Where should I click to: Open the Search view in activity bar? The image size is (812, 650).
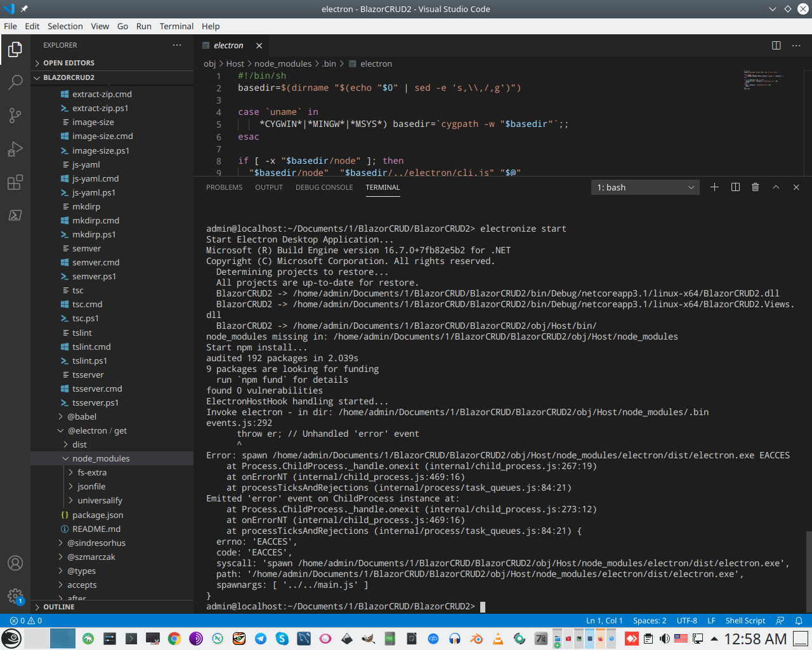tap(15, 82)
